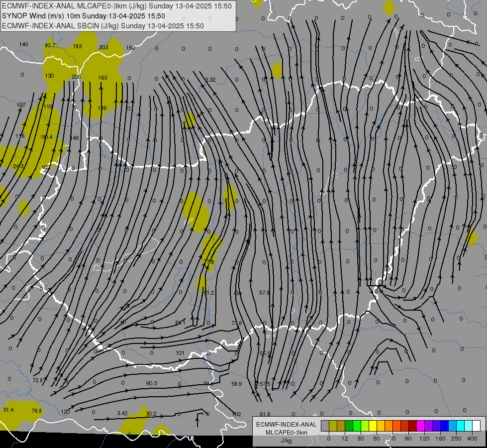The height and width of the screenshot is (448, 487).
Task: Click the map value '90.3'
Action: click(x=151, y=383)
